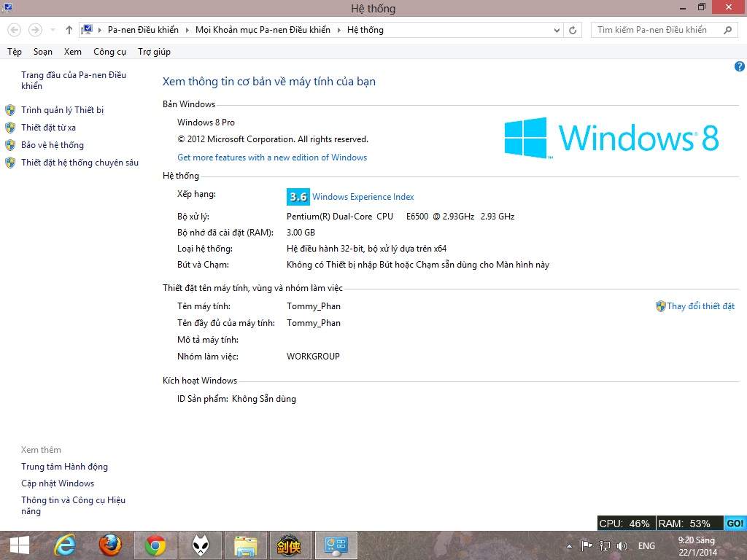The image size is (747, 560).
Task: Click the Forward navigation arrow
Action: pos(35,30)
